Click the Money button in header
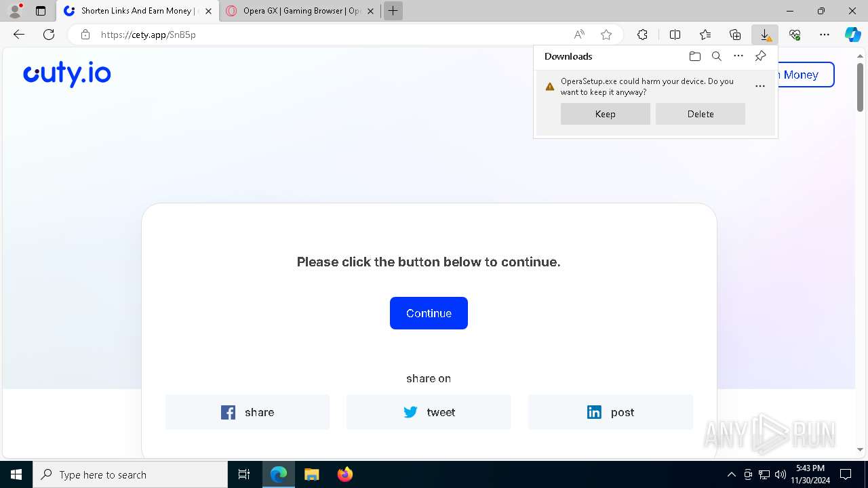The height and width of the screenshot is (488, 868). click(x=805, y=75)
